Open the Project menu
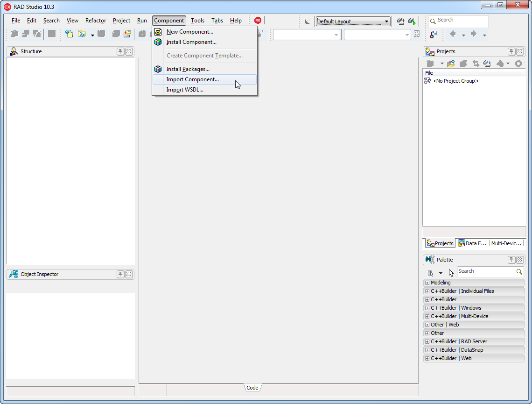This screenshot has width=532, height=404. click(x=121, y=21)
